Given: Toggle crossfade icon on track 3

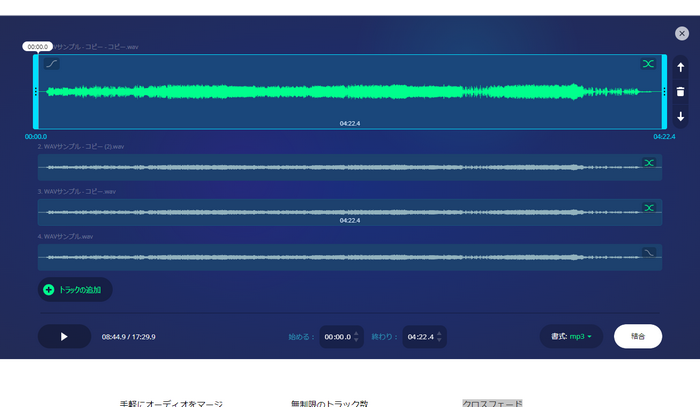Looking at the screenshot, I should tap(649, 207).
